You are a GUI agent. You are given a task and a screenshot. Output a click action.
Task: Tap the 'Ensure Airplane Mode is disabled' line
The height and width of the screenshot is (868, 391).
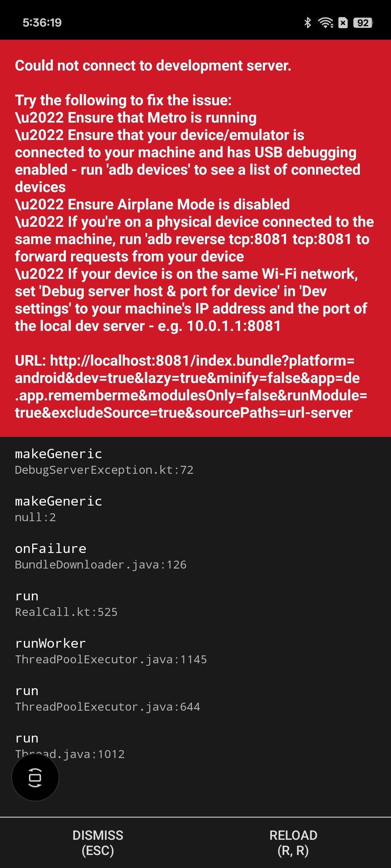[152, 205]
